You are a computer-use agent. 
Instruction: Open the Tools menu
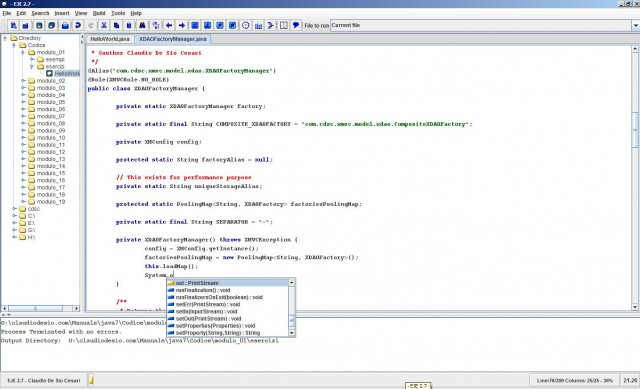coord(118,13)
